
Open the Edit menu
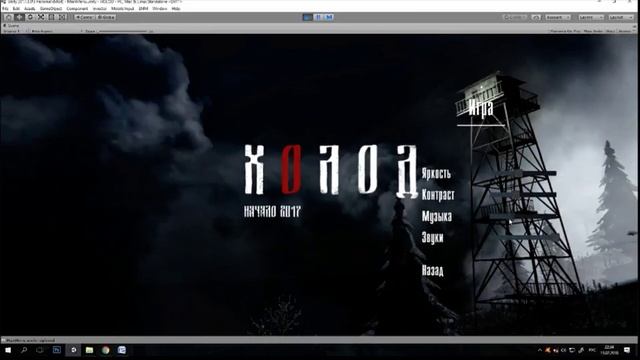[x=16, y=9]
